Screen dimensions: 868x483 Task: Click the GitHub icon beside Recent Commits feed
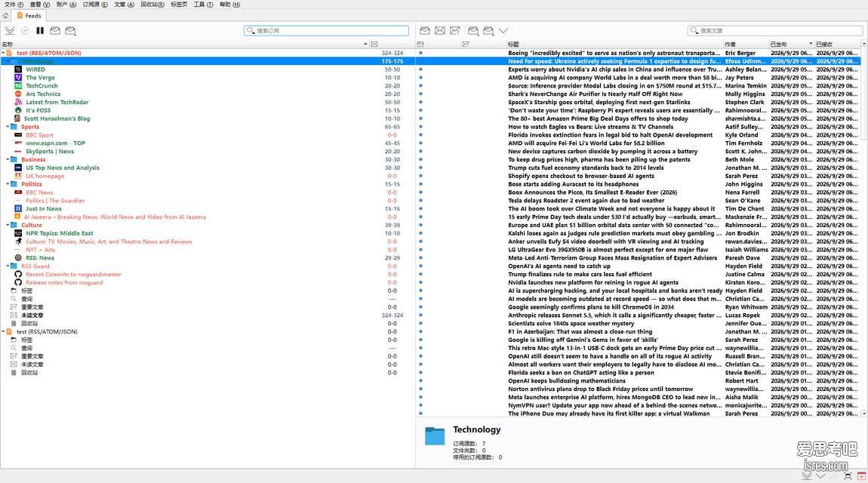point(18,275)
